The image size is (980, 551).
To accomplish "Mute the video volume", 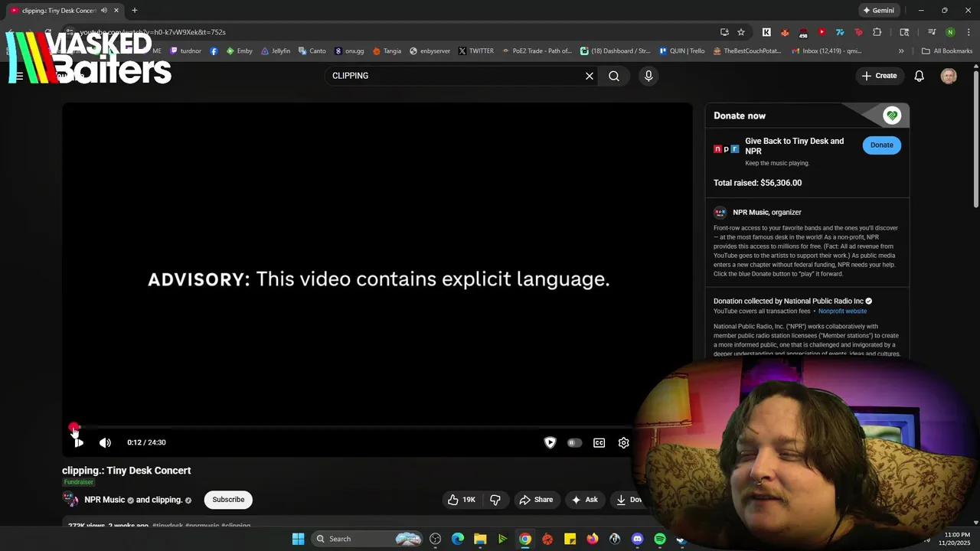I will click(106, 442).
